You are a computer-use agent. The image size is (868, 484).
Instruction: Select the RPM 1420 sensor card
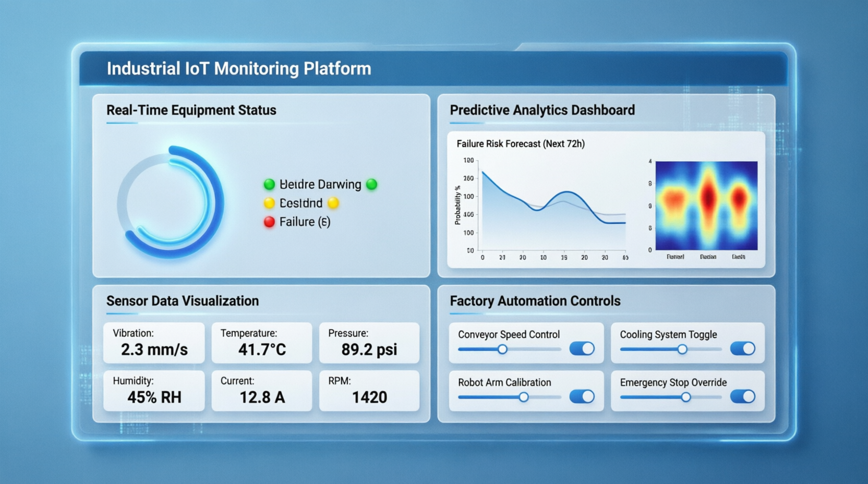[x=369, y=391]
